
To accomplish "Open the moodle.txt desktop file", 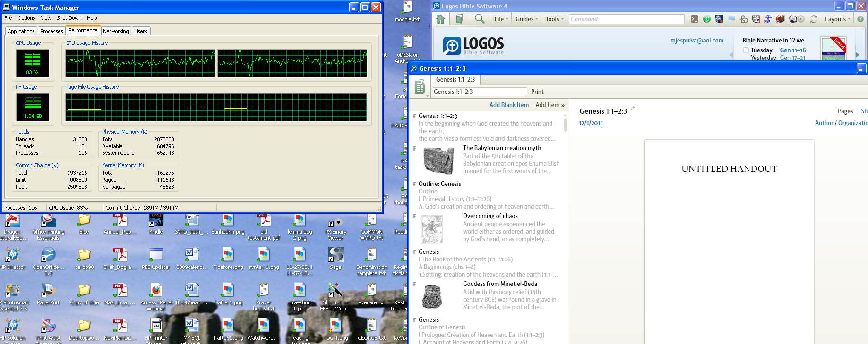I will 407,12.
